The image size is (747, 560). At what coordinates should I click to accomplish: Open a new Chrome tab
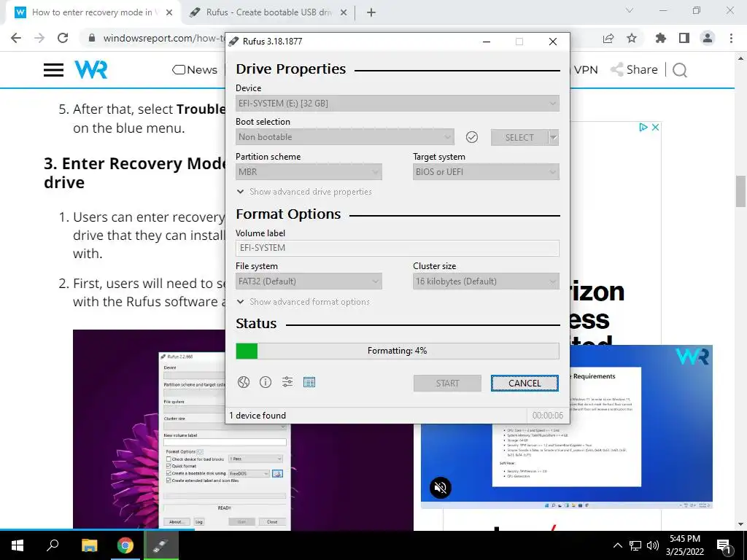point(371,12)
